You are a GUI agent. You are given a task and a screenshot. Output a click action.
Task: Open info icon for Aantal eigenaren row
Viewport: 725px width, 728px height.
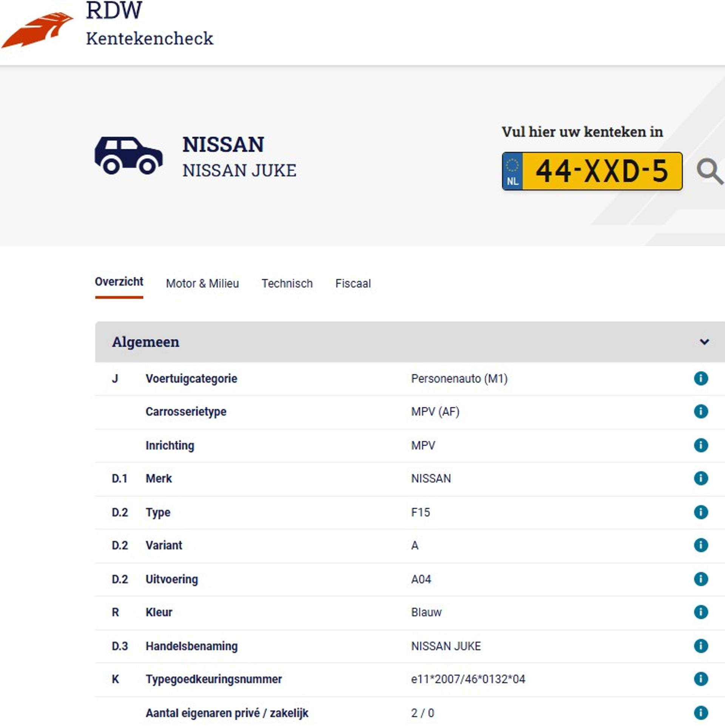coord(701,713)
